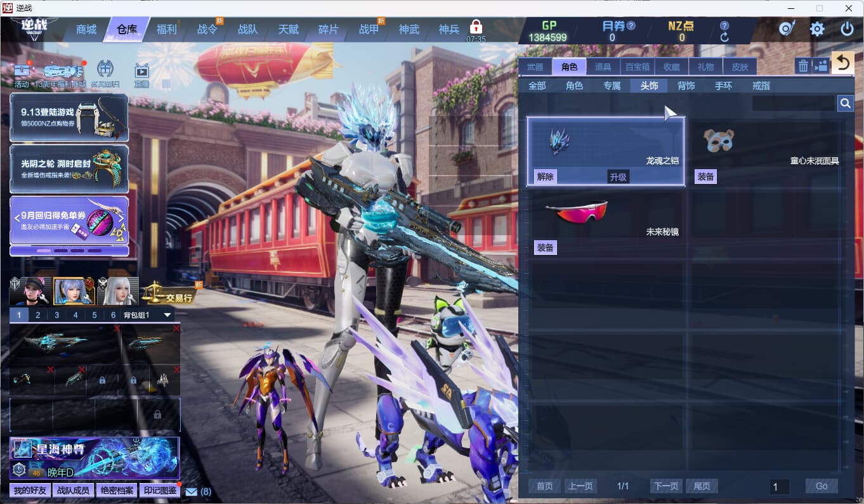Open 印记图鉴 button
Image resolution: width=864 pixels, height=504 pixels.
click(160, 491)
